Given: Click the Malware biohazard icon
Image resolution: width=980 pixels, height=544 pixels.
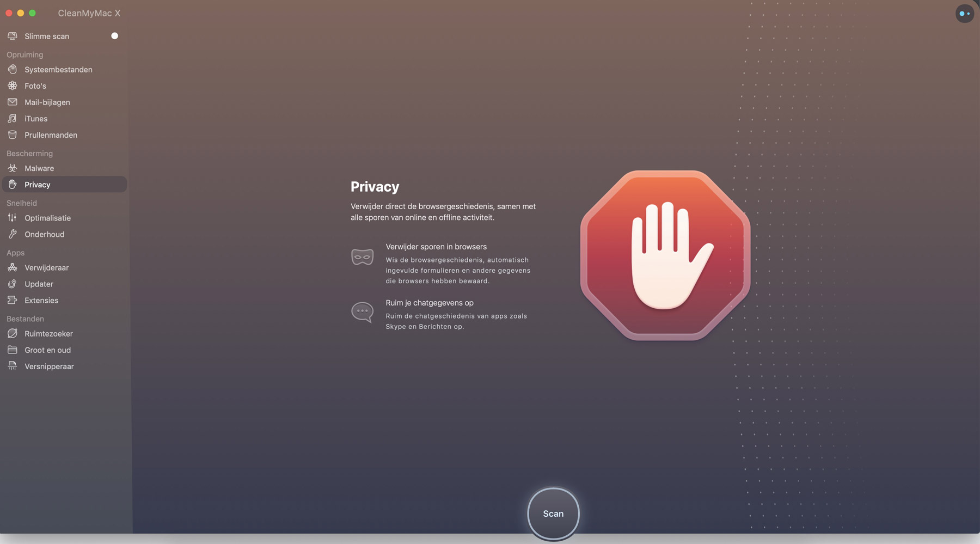Looking at the screenshot, I should tap(13, 168).
